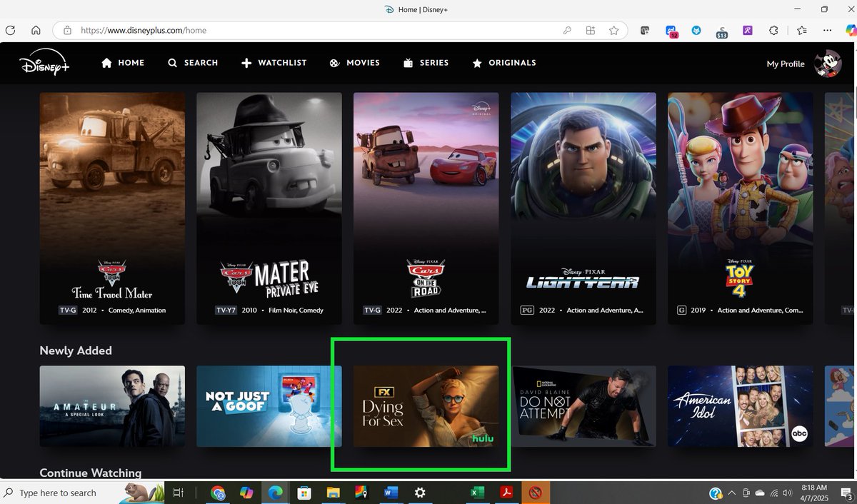Browse the MOVIES section
This screenshot has width=857, height=504.
(354, 63)
